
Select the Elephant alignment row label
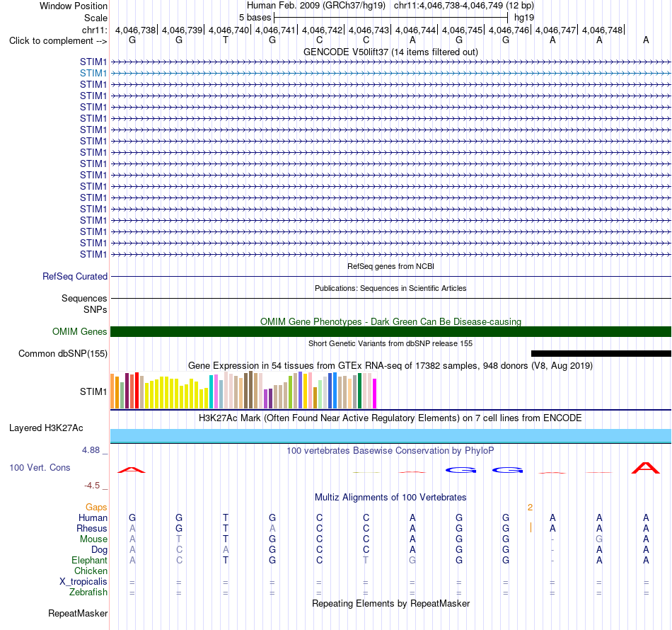89,561
